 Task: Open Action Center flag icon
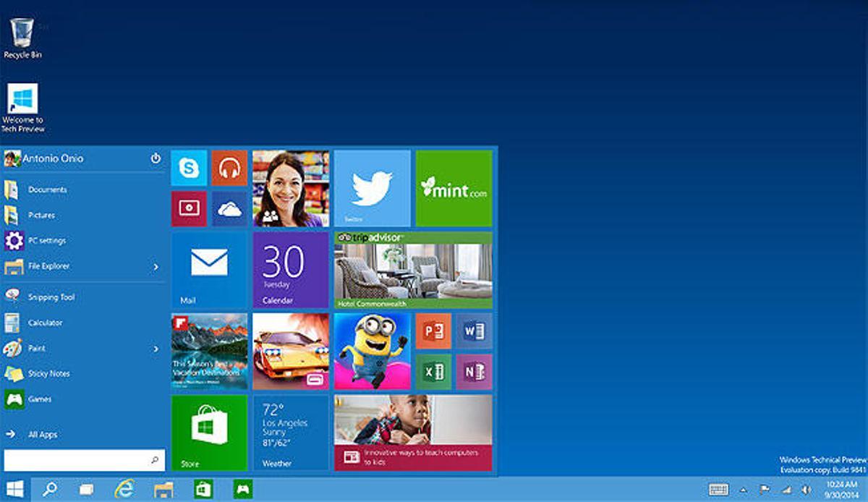click(x=765, y=490)
